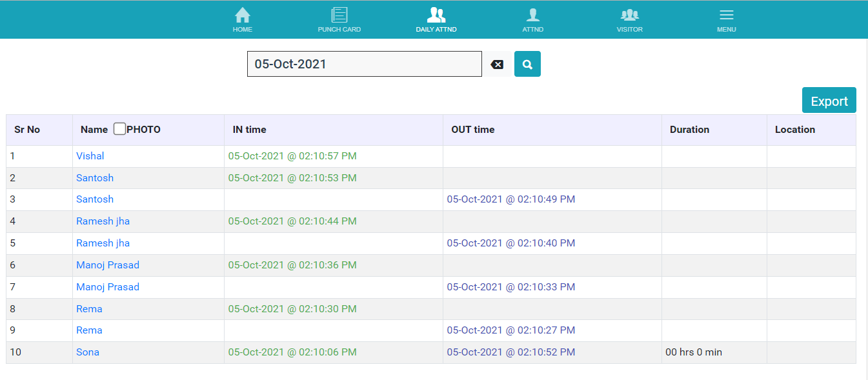Image resolution: width=868 pixels, height=380 pixels.
Task: Open Santosh link in row 2
Action: point(95,178)
